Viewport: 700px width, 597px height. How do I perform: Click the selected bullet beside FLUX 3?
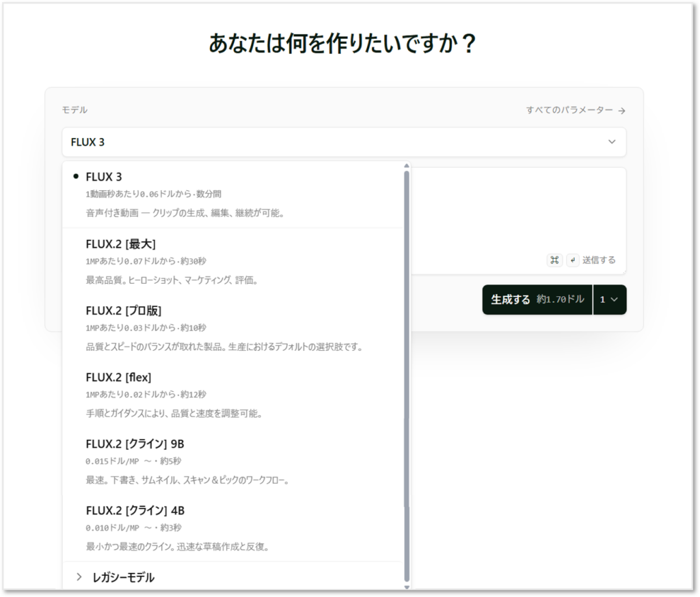click(75, 177)
